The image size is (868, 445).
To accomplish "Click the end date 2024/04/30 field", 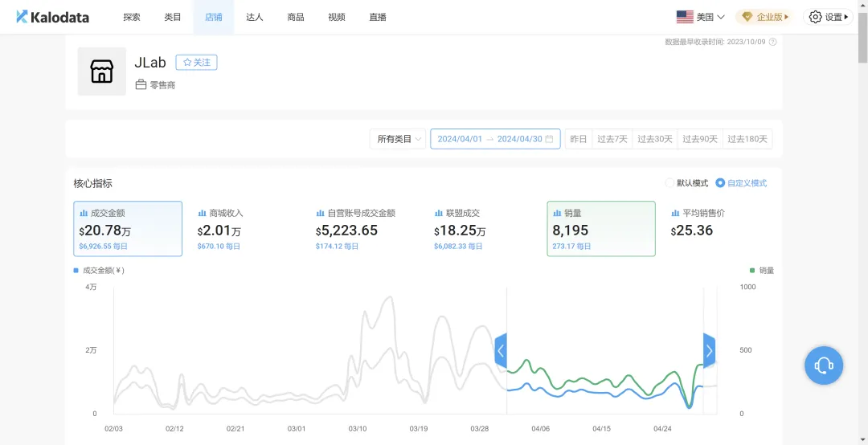I will [x=519, y=139].
